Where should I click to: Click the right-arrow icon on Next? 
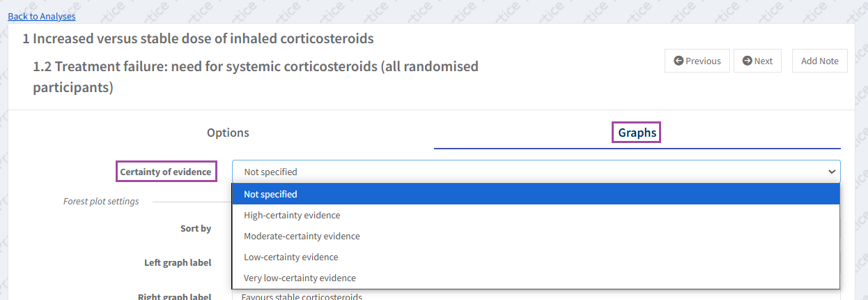pos(747,61)
